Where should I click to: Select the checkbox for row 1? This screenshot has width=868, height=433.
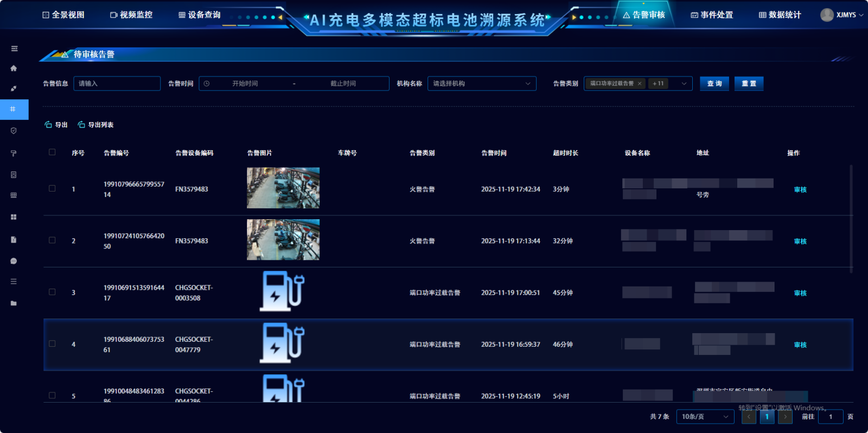[52, 189]
